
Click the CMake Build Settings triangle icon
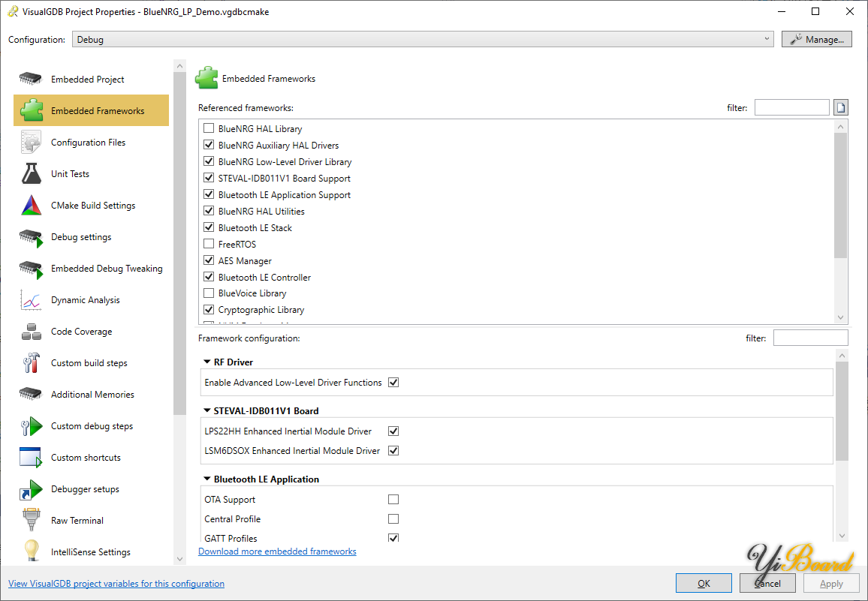31,206
